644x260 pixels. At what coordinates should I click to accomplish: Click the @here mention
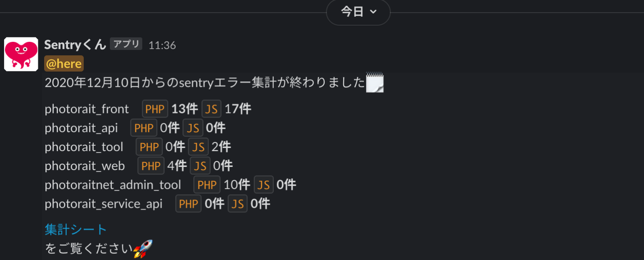[64, 64]
